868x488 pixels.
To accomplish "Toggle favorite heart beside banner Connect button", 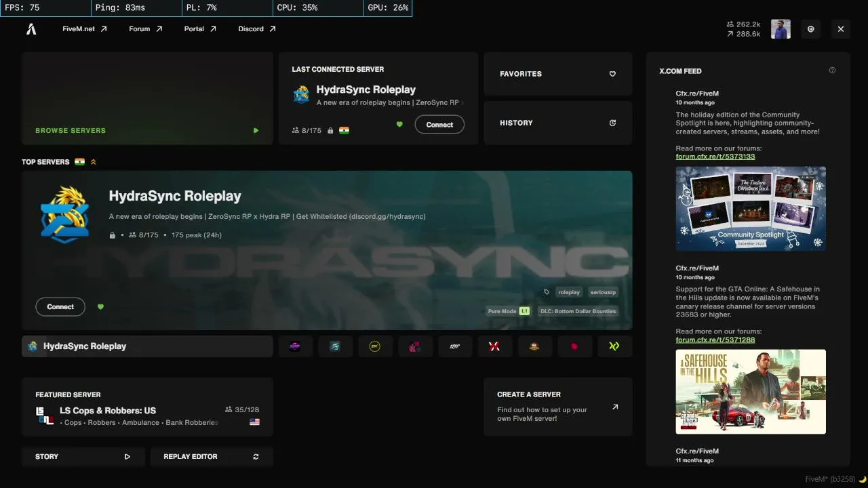I will (100, 307).
